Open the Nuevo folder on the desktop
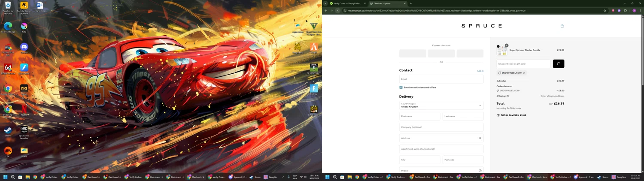The width and height of the screenshot is (644, 181). click(24, 151)
